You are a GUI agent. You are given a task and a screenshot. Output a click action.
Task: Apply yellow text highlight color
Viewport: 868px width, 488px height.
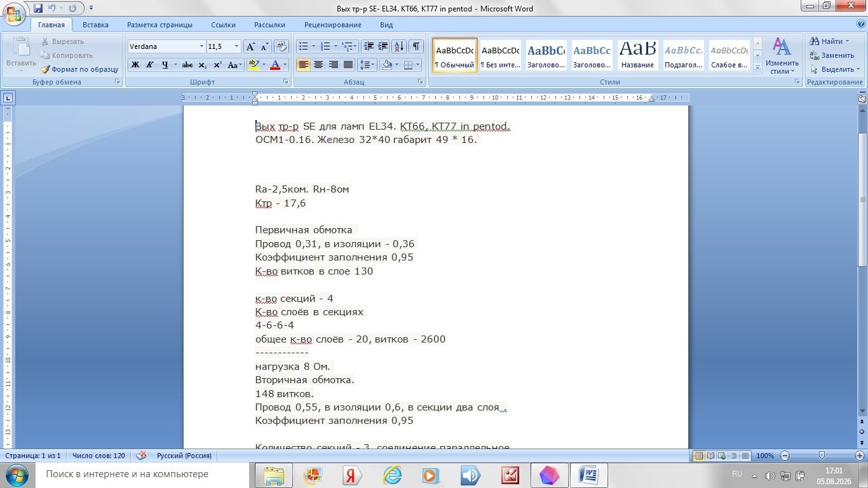click(x=253, y=65)
